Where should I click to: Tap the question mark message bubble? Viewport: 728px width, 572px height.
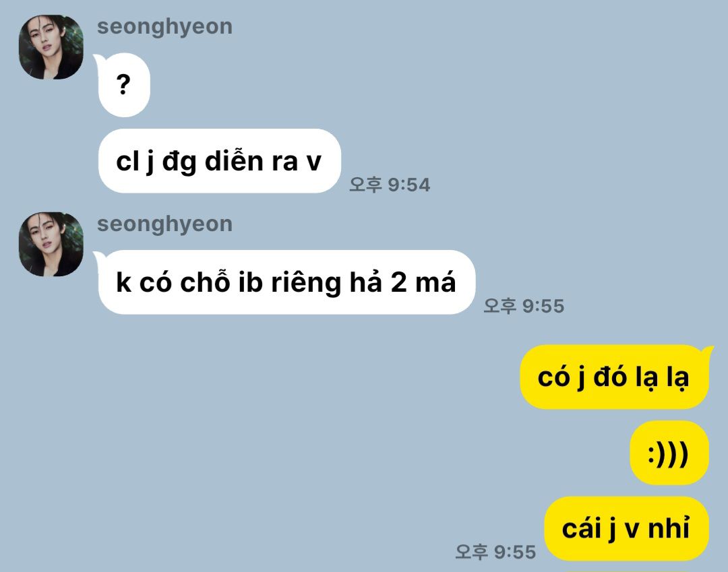123,85
